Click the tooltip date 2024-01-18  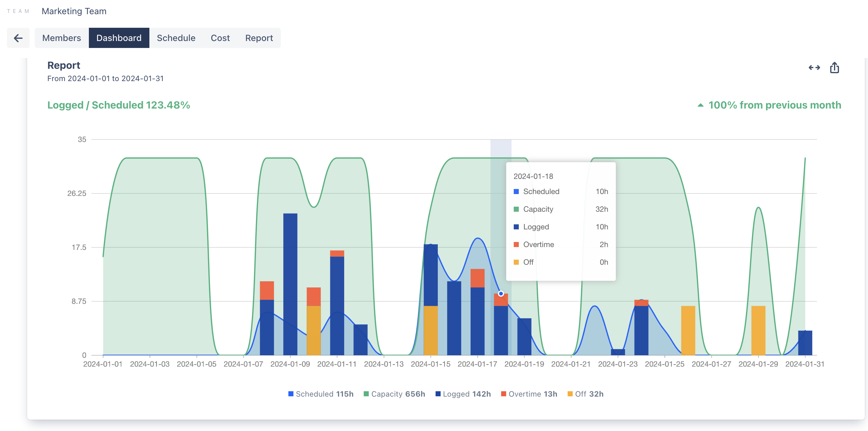tap(533, 176)
